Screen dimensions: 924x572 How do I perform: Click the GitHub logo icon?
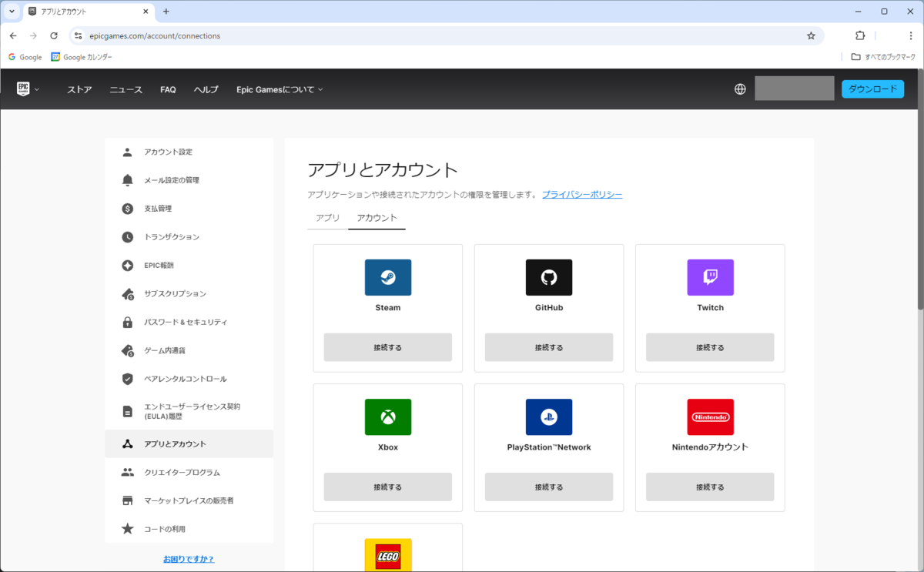point(549,277)
